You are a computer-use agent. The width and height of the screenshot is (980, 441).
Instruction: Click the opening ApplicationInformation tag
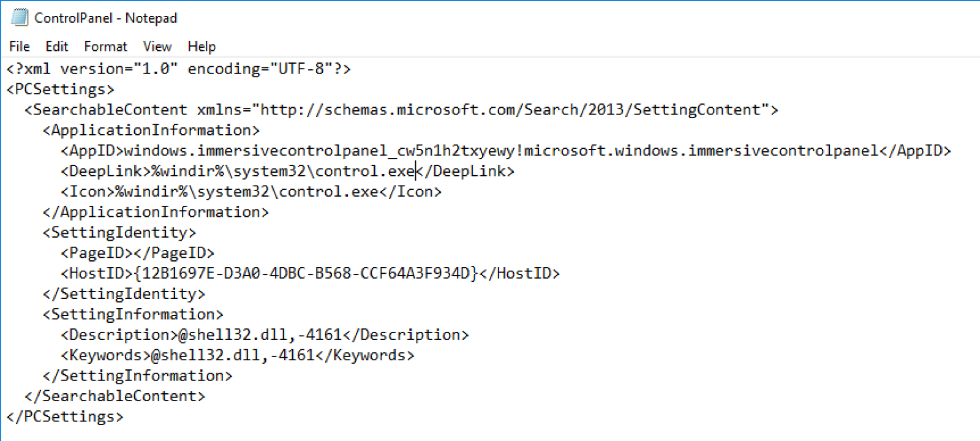[151, 130]
